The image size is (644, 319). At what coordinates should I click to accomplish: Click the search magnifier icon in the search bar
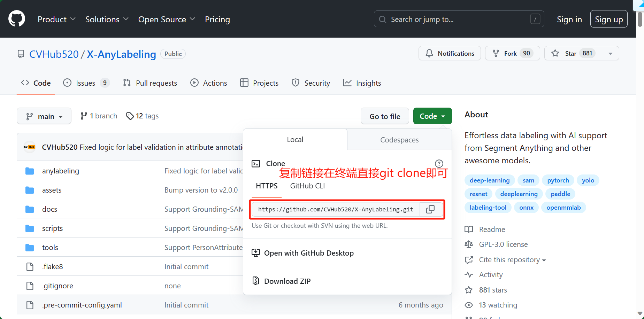pyautogui.click(x=382, y=19)
